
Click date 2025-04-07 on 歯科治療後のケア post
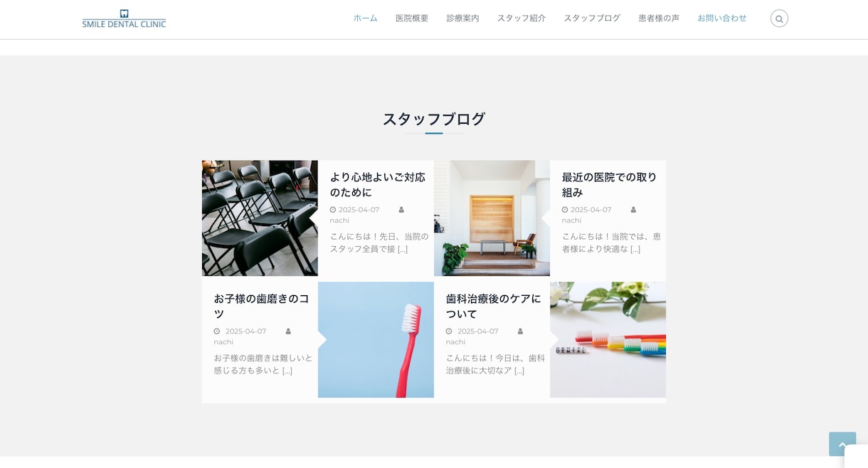click(x=477, y=331)
